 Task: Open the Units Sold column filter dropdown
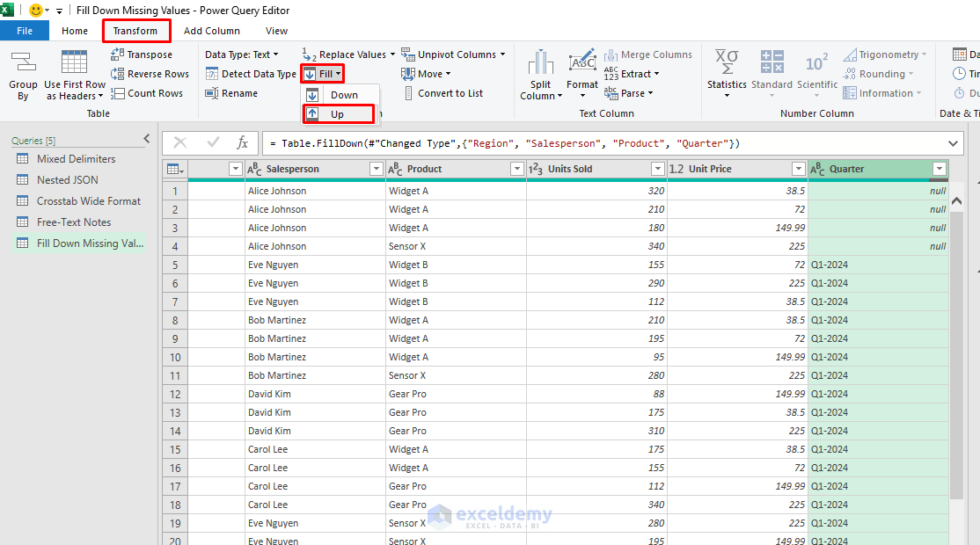point(657,169)
